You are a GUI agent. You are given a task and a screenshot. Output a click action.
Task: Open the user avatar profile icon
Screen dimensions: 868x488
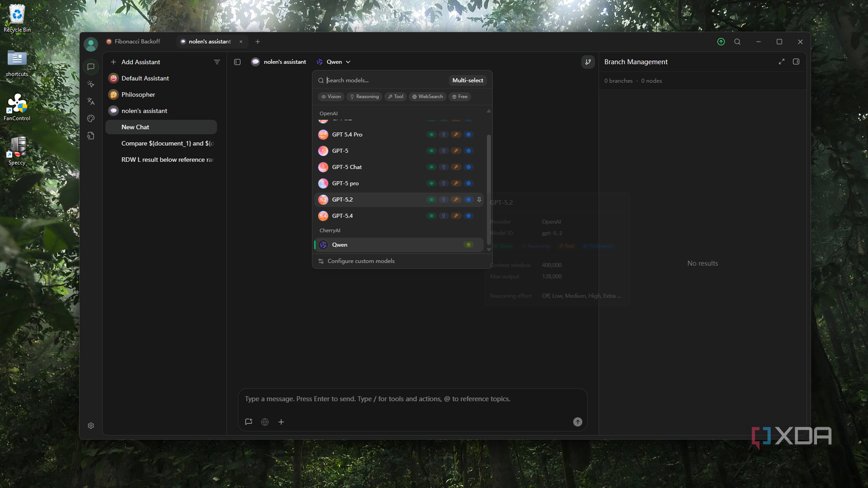click(91, 44)
